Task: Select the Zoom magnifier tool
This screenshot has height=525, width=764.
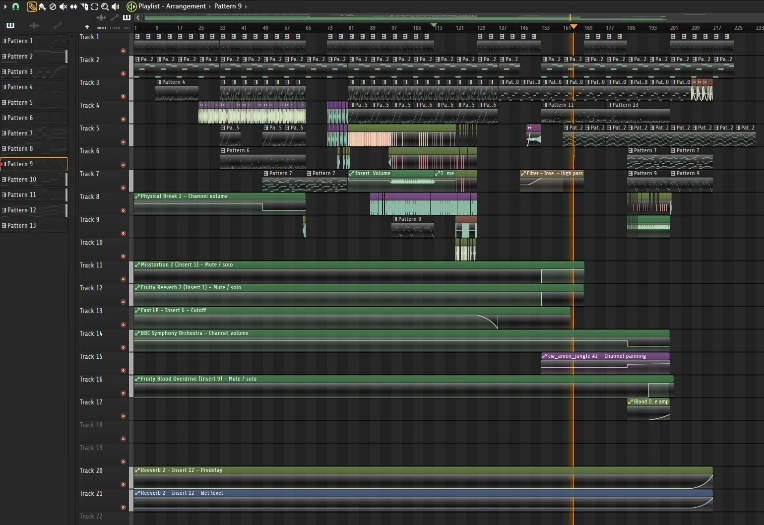Action: tap(105, 6)
